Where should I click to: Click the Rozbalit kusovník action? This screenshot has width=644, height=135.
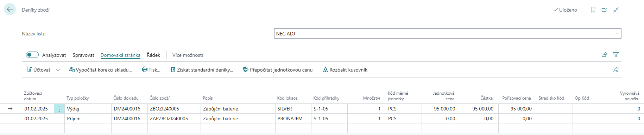point(345,70)
